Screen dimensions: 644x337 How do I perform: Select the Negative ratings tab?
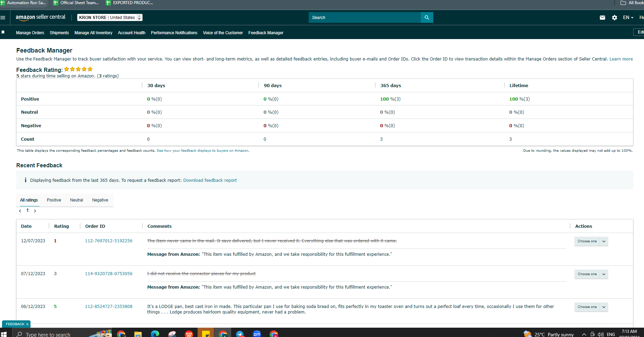100,200
